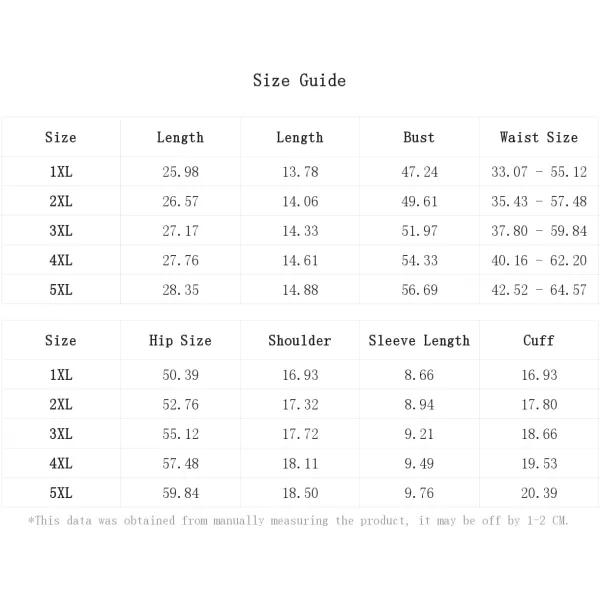Select the Hip Size column header
Screen dimensions: 600x600
coord(180,341)
